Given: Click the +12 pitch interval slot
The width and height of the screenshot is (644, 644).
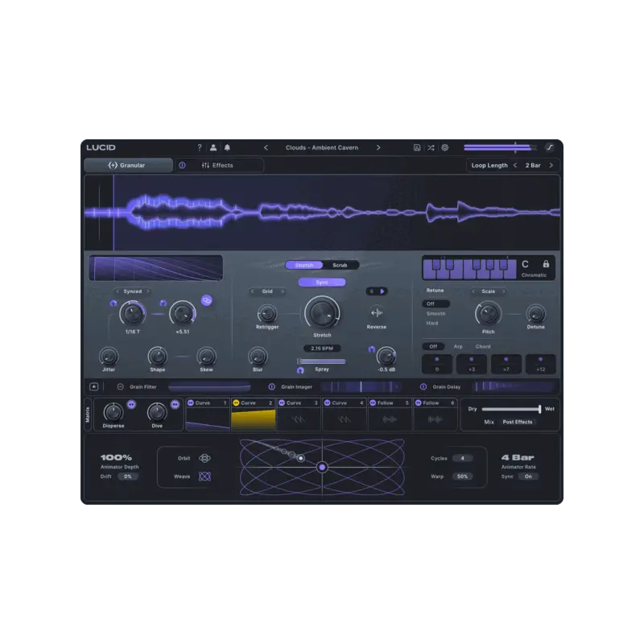Looking at the screenshot, I should pos(540,365).
